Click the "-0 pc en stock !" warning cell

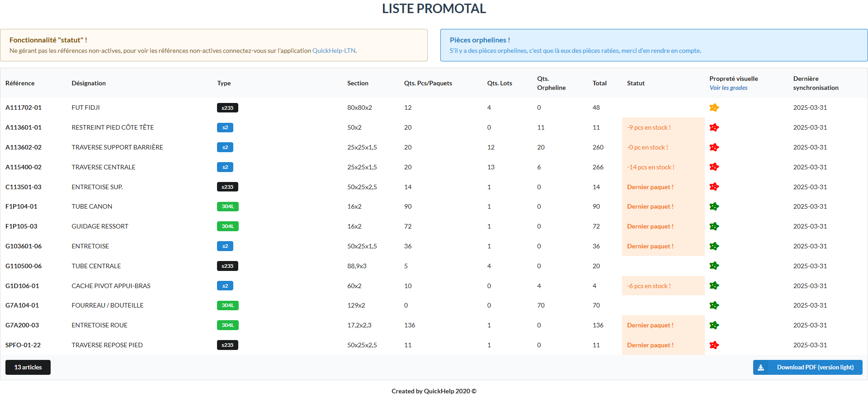tap(647, 147)
